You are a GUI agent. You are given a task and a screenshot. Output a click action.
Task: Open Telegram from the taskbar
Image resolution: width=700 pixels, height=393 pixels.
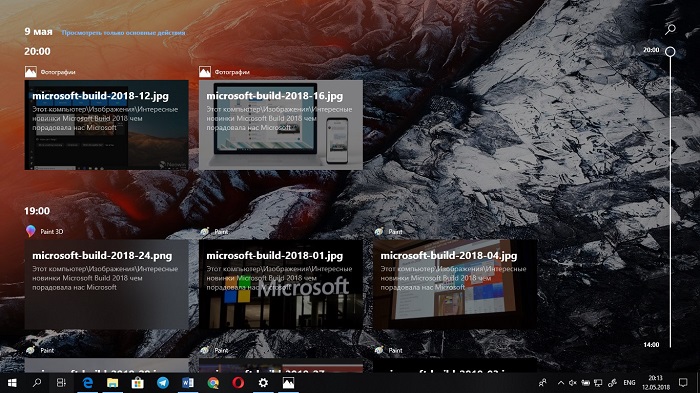point(163,383)
